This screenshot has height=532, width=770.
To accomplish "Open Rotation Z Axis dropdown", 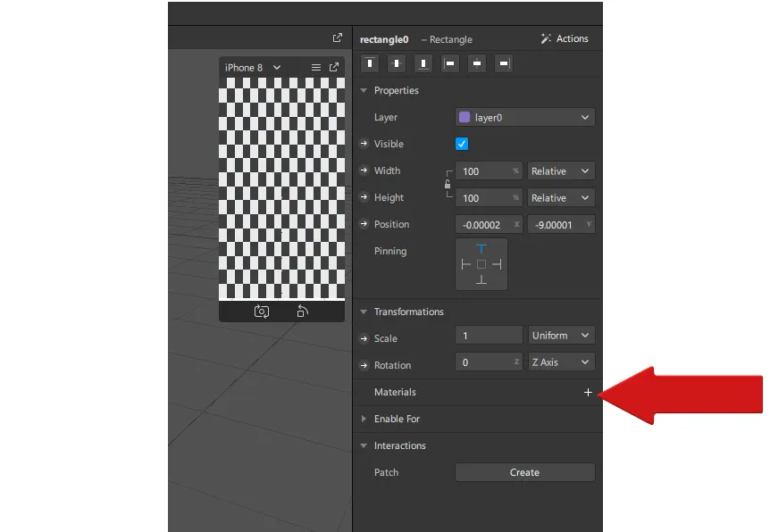I will click(x=561, y=362).
